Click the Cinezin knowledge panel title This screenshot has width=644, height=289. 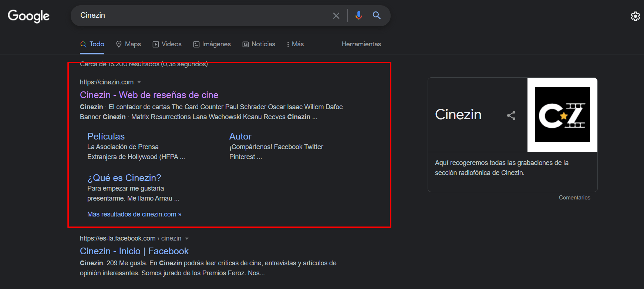tap(458, 114)
